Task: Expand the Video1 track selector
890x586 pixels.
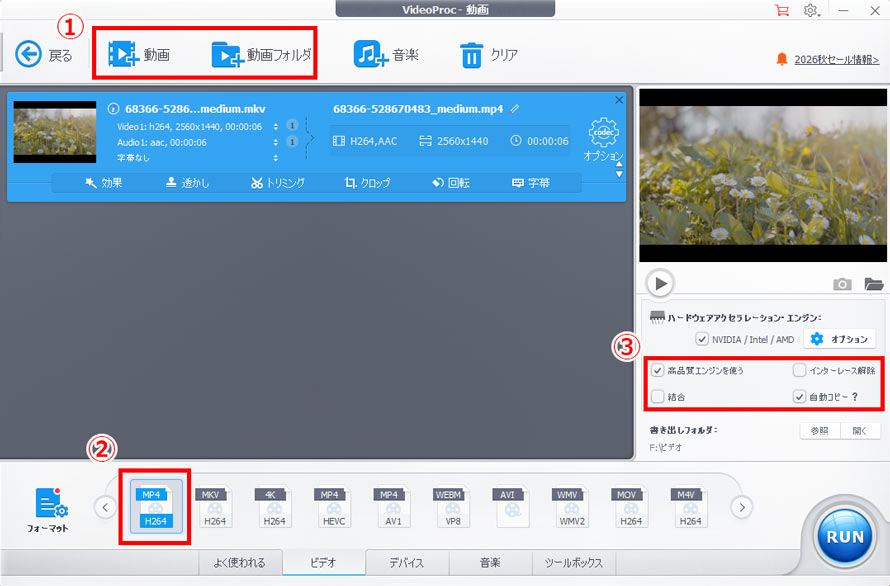Action: [276, 127]
